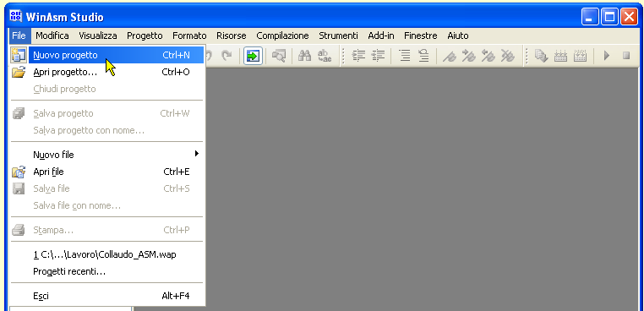
Task: Click the binoculars Find icon
Action: (304, 56)
